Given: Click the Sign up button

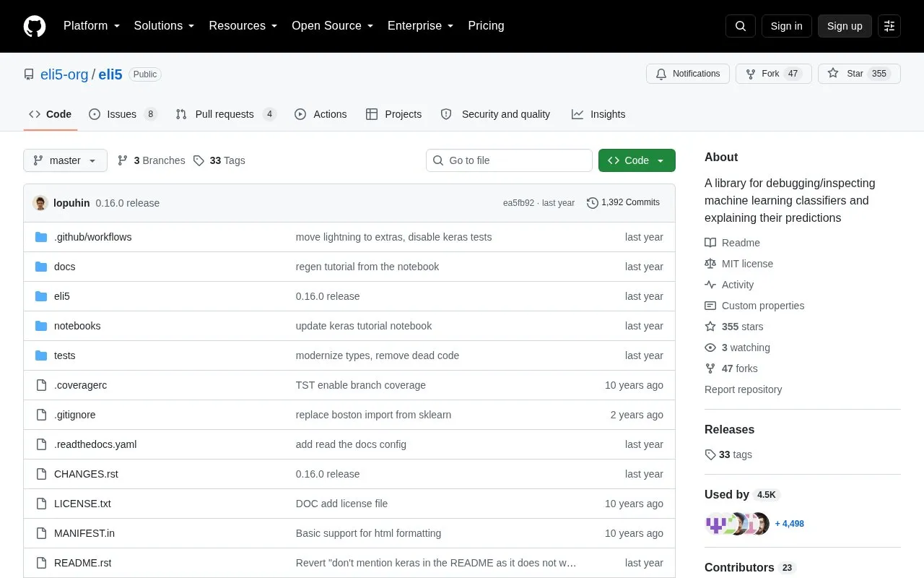Looking at the screenshot, I should [x=845, y=26].
